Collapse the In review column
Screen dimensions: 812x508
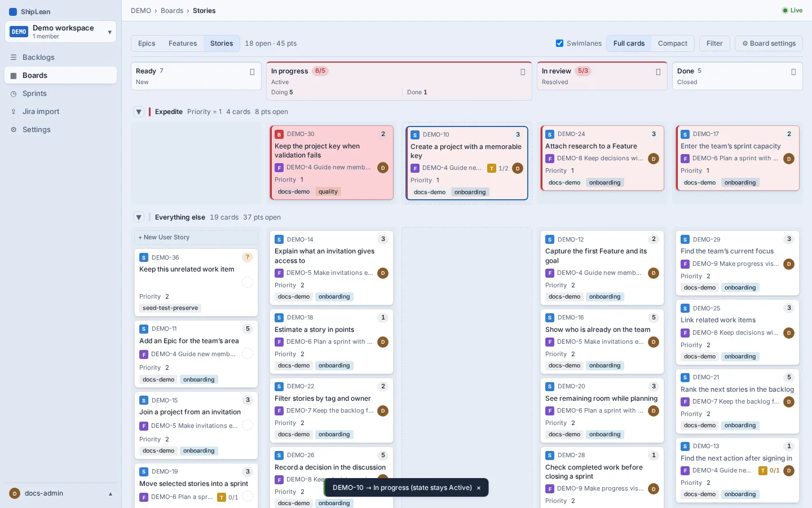[x=658, y=72]
